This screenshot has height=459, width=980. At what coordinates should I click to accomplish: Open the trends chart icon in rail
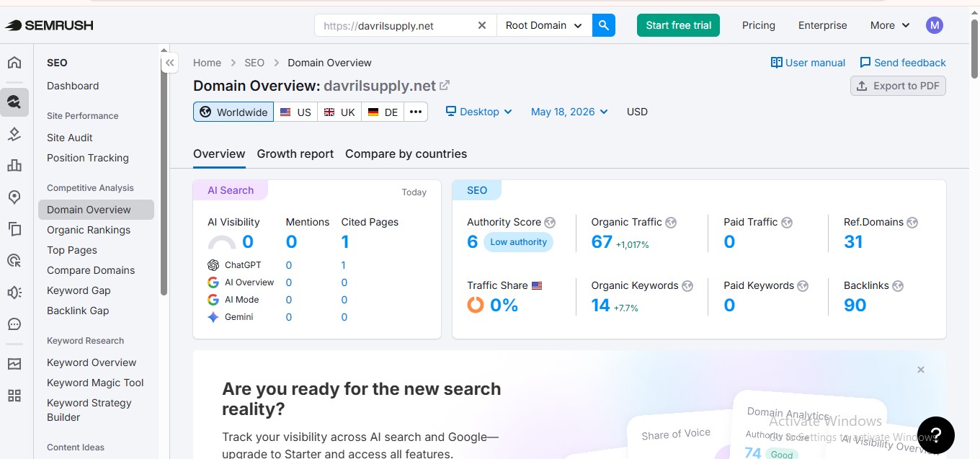pos(14,364)
